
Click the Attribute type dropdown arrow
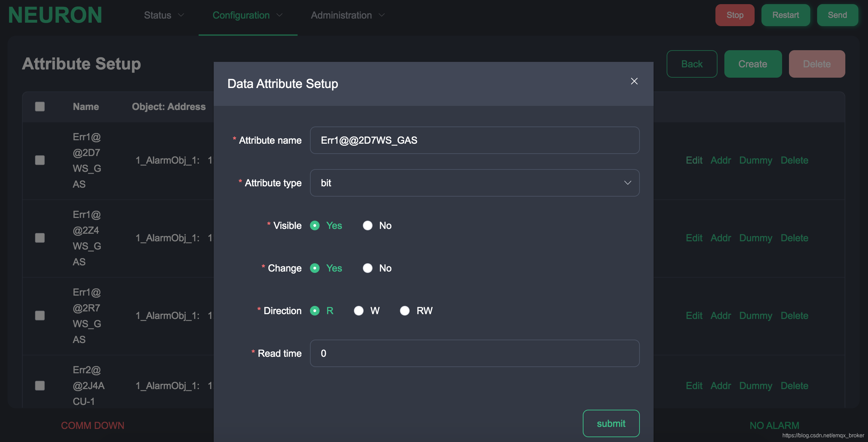627,183
